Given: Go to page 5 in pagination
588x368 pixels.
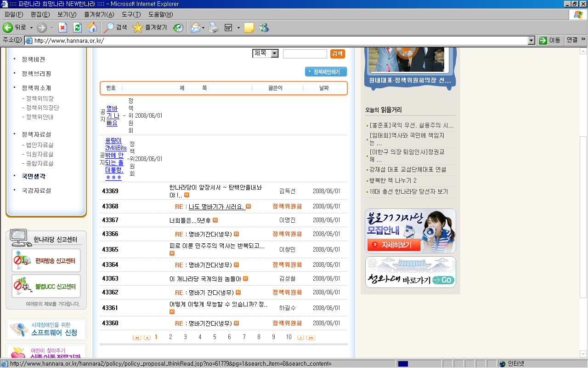Looking at the screenshot, I should [x=215, y=337].
